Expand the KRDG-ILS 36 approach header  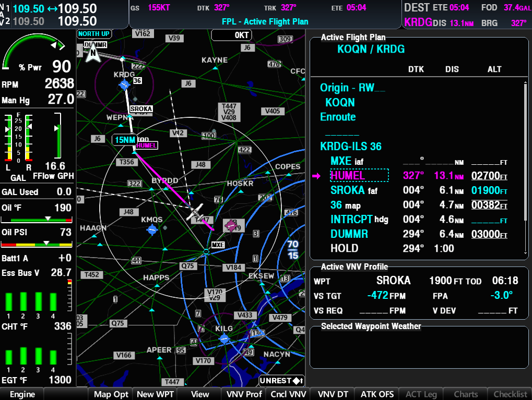(351, 147)
